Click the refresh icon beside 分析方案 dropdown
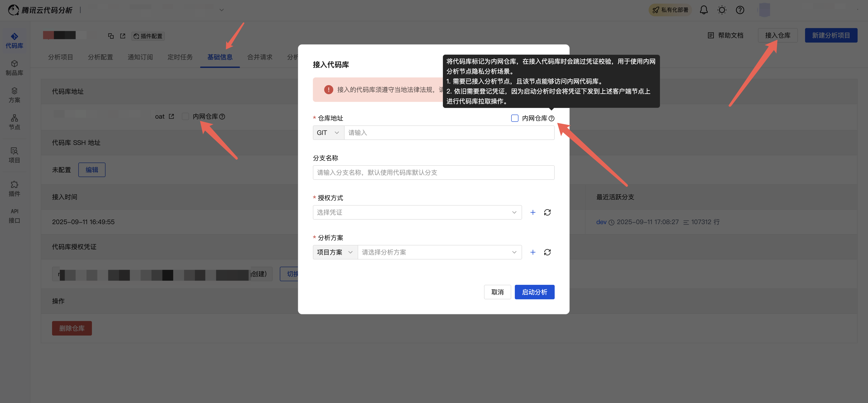Screen dimensions: 868x403 [x=547, y=252]
